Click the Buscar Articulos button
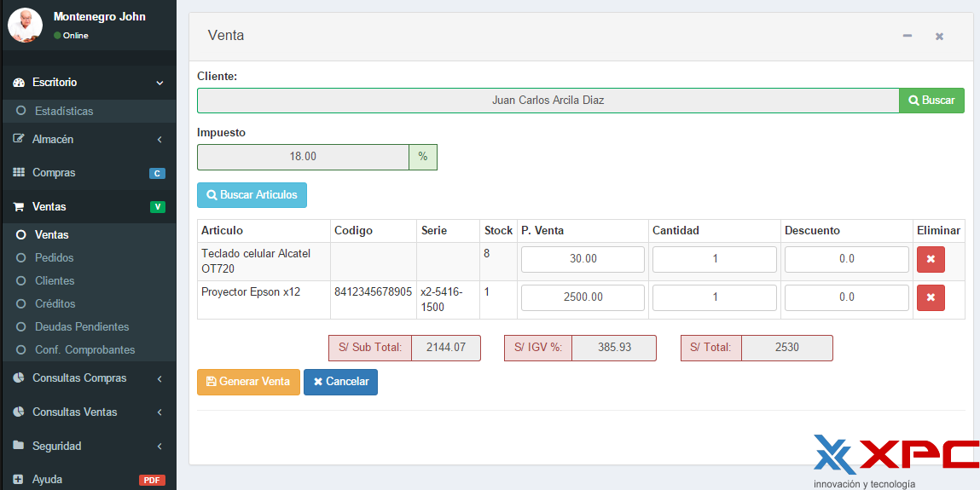The height and width of the screenshot is (490, 980). pos(252,195)
